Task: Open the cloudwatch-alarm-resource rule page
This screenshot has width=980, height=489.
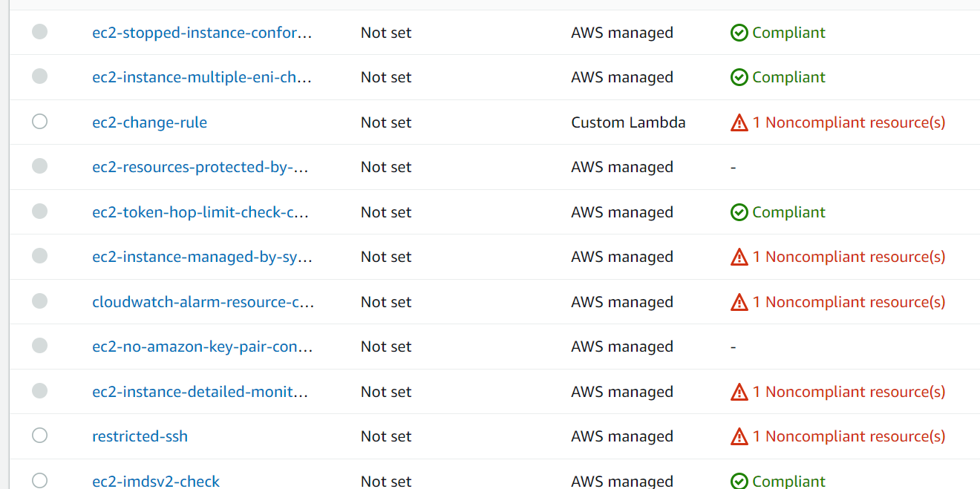Action: click(x=202, y=301)
